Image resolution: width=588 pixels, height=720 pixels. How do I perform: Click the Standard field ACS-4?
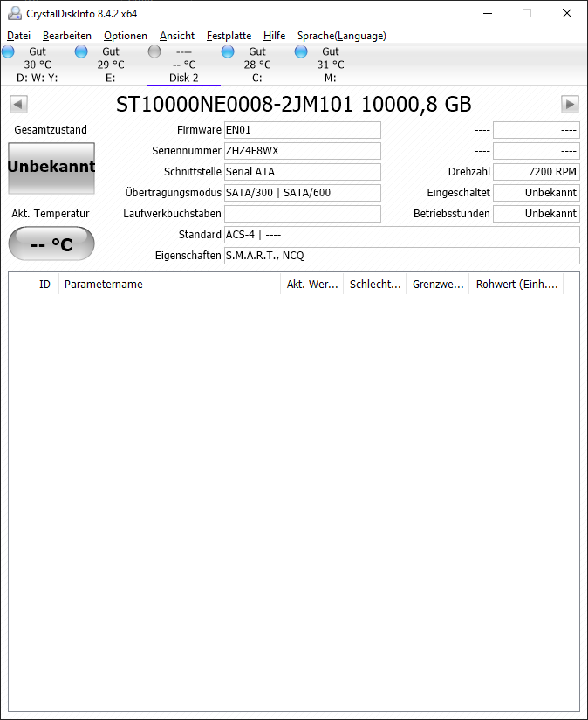click(402, 235)
